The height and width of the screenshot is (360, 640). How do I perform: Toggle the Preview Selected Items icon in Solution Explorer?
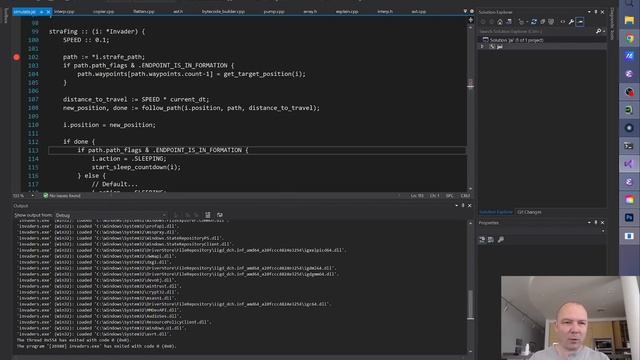click(580, 22)
